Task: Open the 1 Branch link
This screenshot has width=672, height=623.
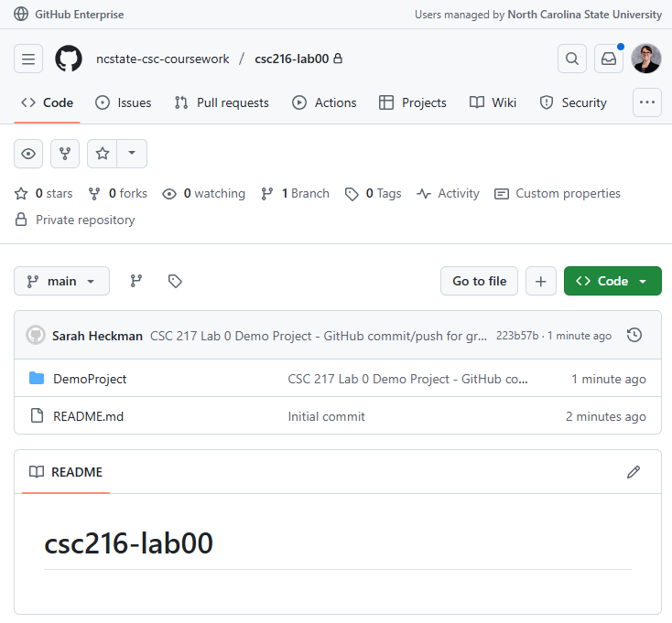Action: (296, 194)
